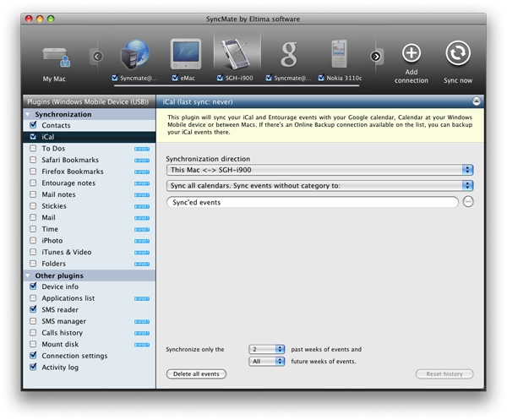This screenshot has width=507, height=420.
Task: Uncheck the Nokia 3110c connection checkbox
Action: (x=321, y=78)
